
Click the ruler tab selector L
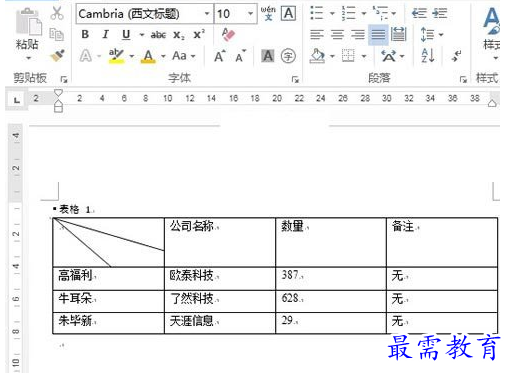click(x=17, y=99)
